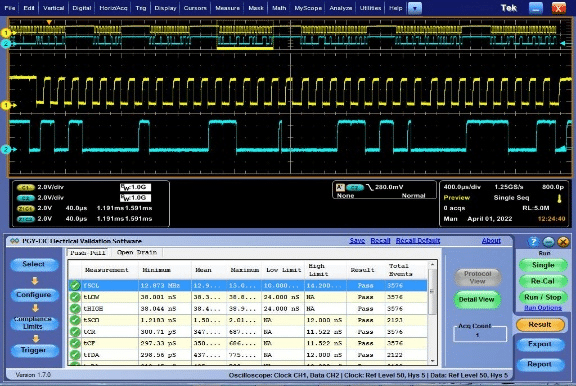Screen dimensions: 576x386
Task: Click the grayed Protocol View button
Action: point(477,278)
